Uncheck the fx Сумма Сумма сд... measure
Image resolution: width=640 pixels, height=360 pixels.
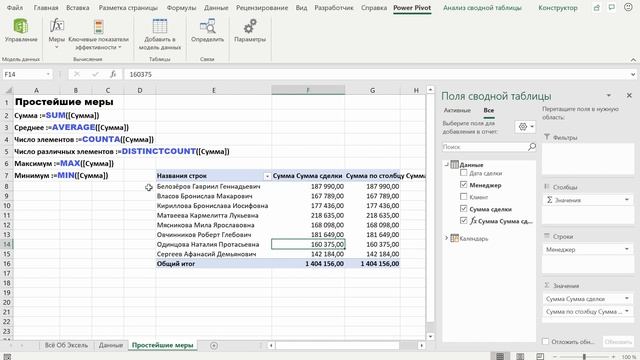(463, 220)
